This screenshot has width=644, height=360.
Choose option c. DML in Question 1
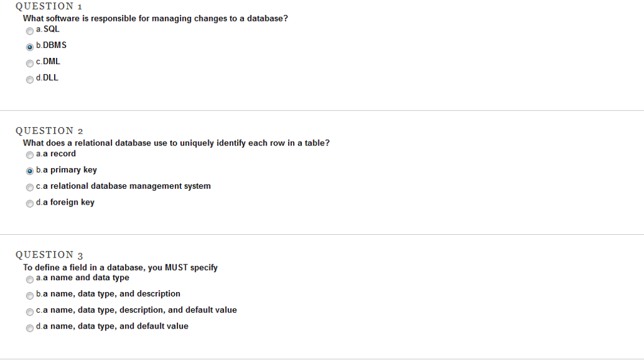pyautogui.click(x=30, y=64)
